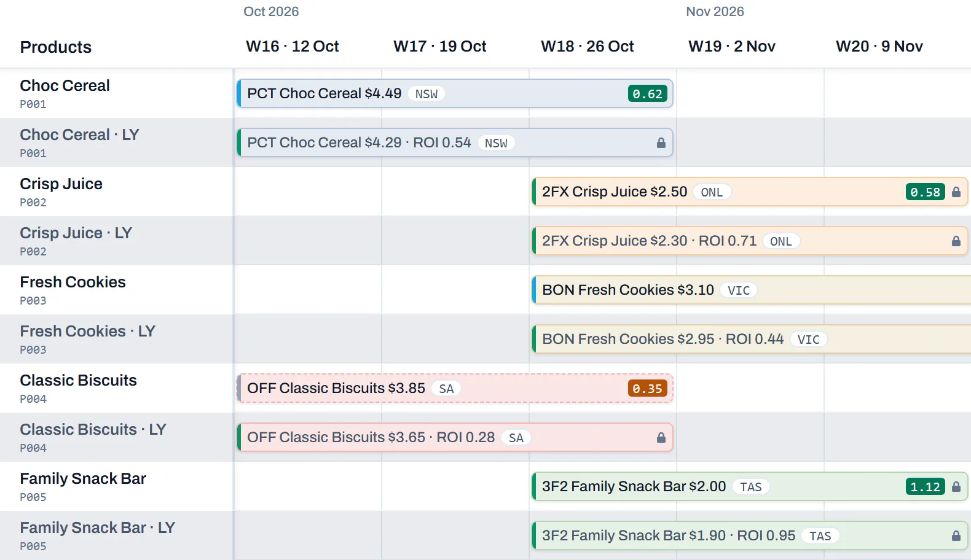Image resolution: width=971 pixels, height=560 pixels.
Task: Select the Fresh Cookies product row
Action: click(117, 290)
